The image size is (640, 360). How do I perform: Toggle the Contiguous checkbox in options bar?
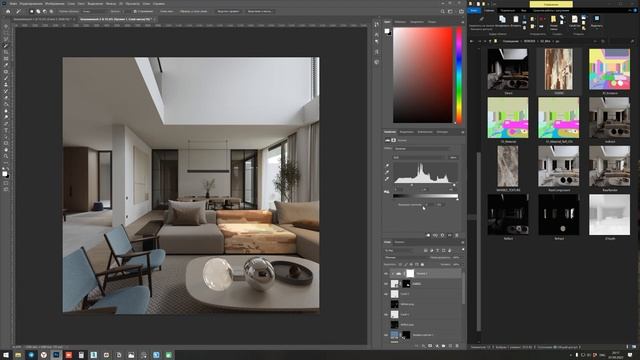pos(135,11)
